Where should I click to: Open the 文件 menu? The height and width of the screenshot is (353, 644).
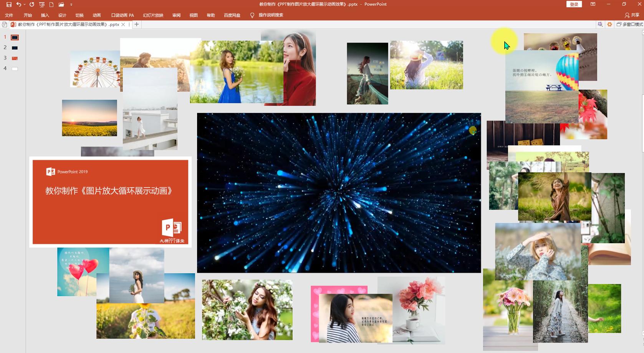pos(9,15)
